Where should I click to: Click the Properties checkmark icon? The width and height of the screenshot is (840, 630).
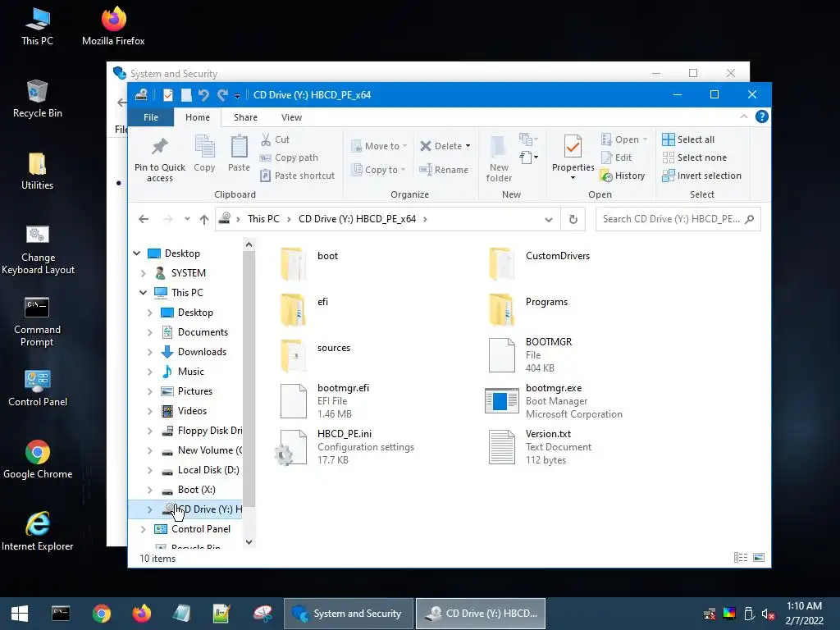click(x=573, y=147)
